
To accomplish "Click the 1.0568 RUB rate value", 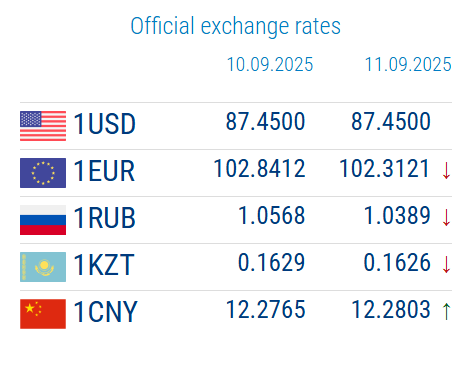I will click(x=272, y=215).
